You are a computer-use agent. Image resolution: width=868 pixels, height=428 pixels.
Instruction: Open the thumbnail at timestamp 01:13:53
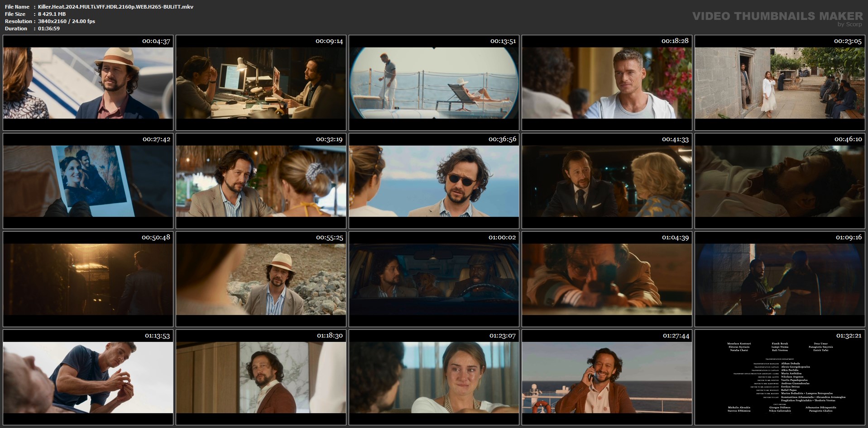pos(88,377)
